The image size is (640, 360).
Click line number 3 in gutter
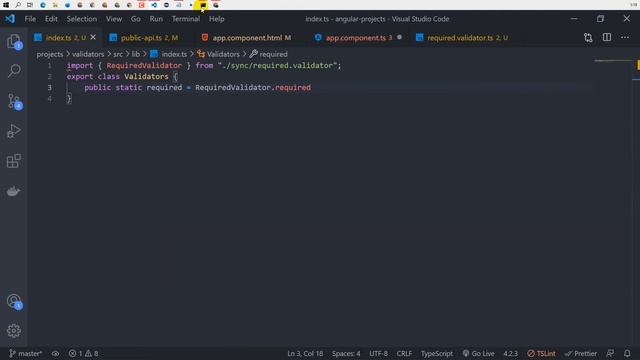pos(49,87)
